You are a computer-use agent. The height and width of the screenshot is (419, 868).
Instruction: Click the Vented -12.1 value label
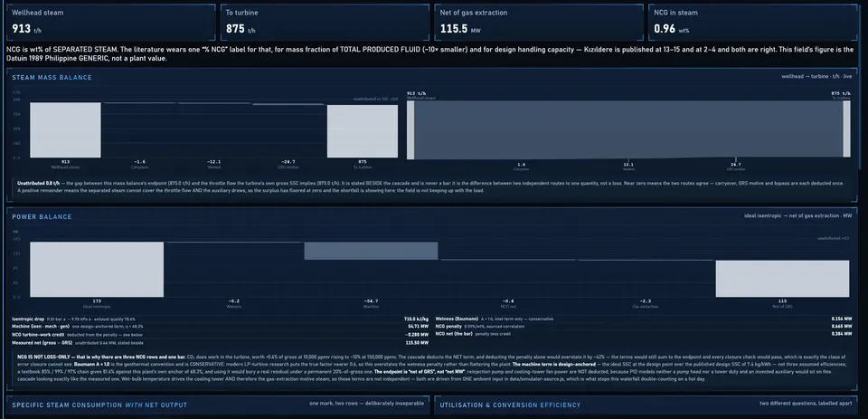pos(213,162)
